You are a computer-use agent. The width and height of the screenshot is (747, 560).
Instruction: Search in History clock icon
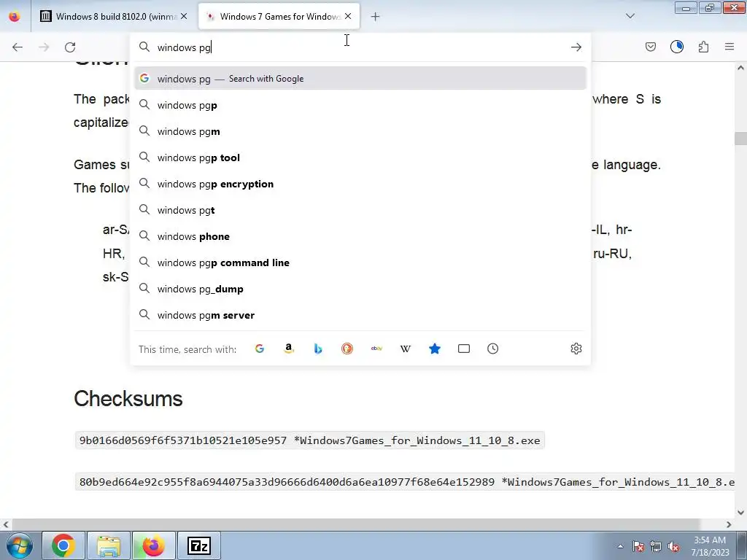493,349
